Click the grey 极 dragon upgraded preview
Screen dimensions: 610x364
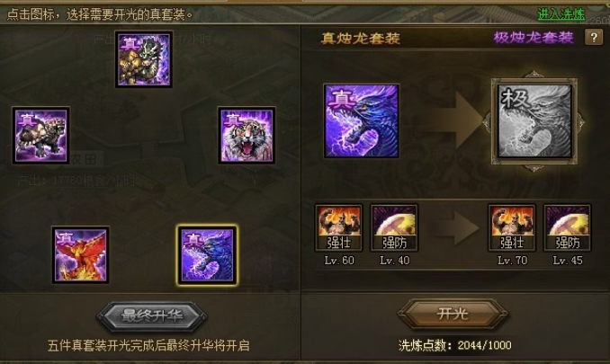[x=534, y=121]
